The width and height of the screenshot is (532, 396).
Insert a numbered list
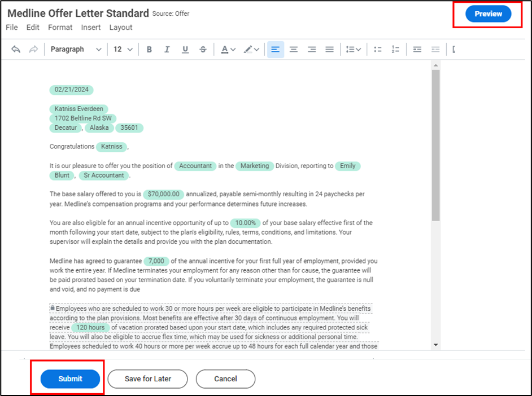coord(395,50)
